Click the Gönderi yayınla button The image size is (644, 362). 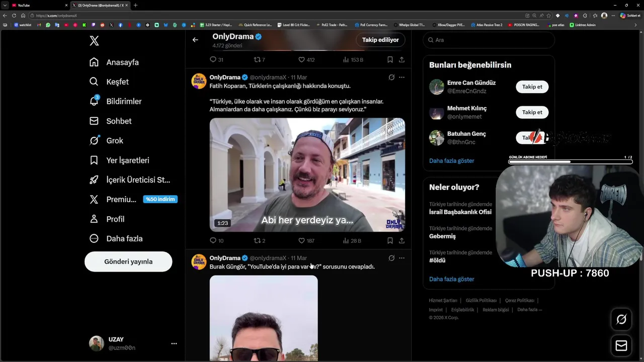pos(128,261)
